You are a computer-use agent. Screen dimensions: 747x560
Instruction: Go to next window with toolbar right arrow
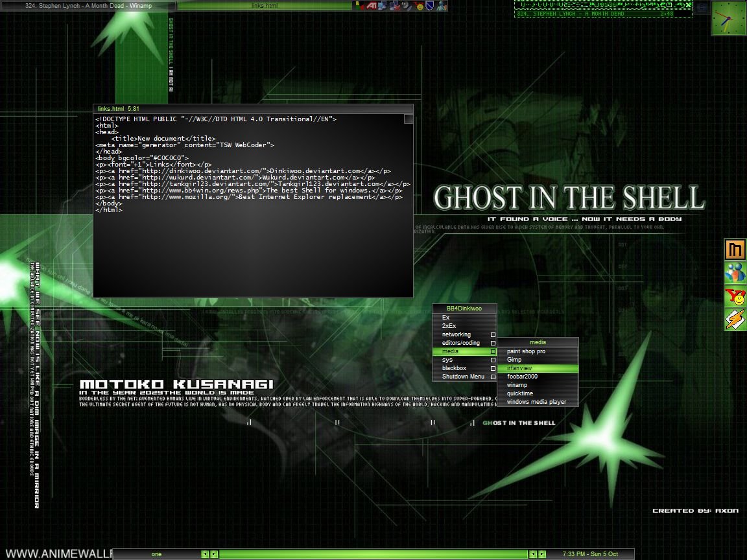point(542,554)
